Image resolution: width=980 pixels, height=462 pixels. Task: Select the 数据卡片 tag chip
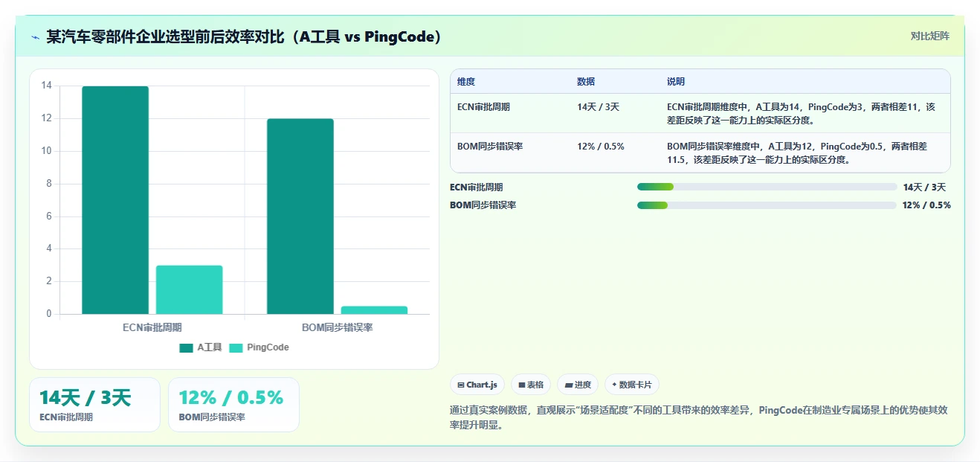point(632,385)
